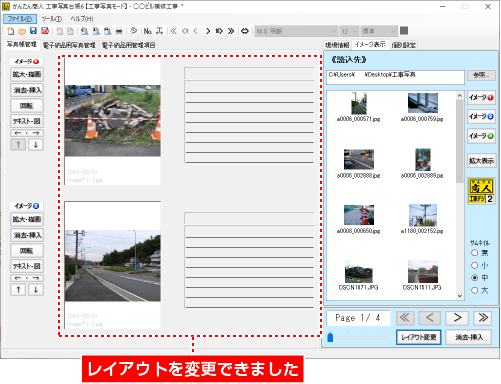Move Image 2 down with its down arrow
The width and height of the screenshot is (501, 384).
point(36,290)
